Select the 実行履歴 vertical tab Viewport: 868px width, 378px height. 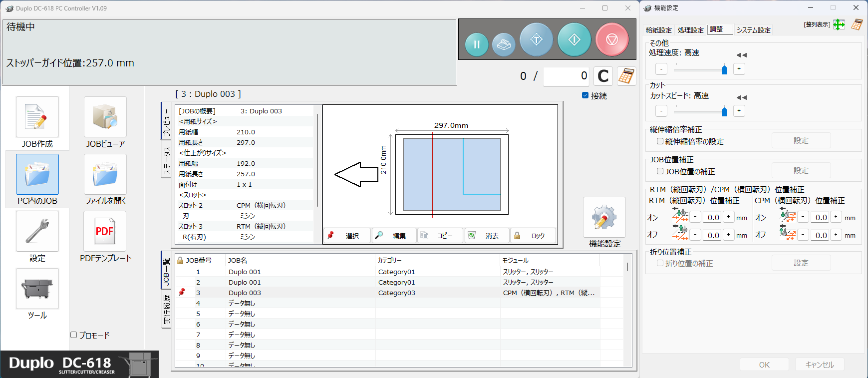pyautogui.click(x=166, y=310)
